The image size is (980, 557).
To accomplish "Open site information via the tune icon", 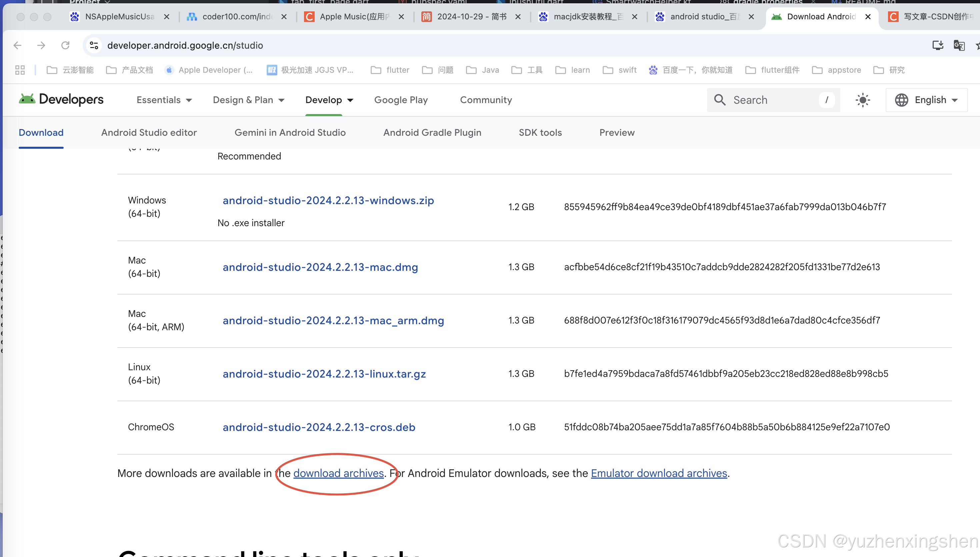I will pos(94,45).
